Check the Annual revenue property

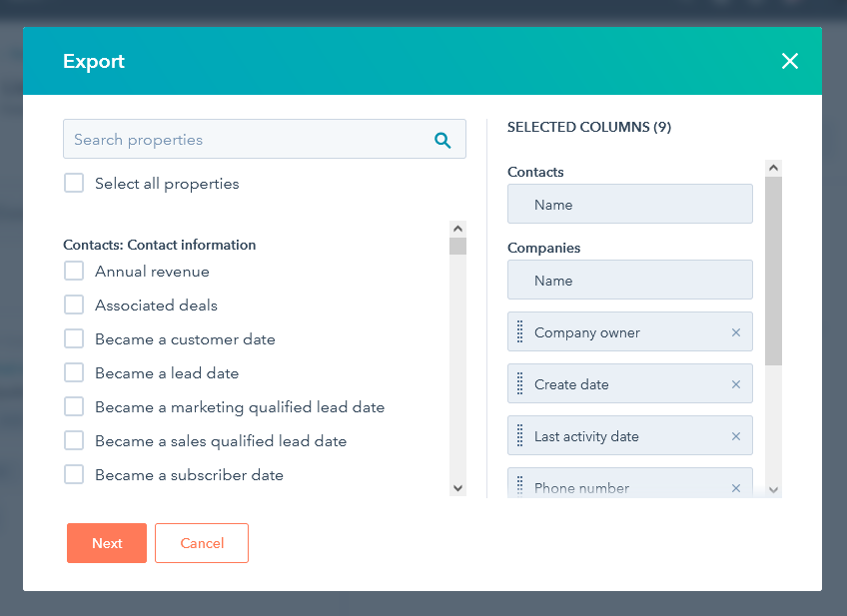[x=73, y=271]
